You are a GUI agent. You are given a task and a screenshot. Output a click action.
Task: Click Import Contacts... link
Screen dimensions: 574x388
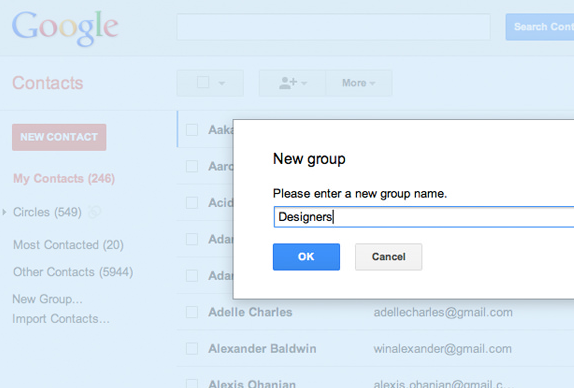(61, 319)
